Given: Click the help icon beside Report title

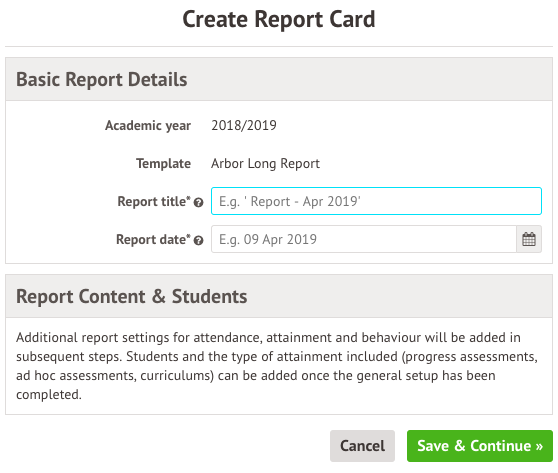Looking at the screenshot, I should pyautogui.click(x=198, y=203).
